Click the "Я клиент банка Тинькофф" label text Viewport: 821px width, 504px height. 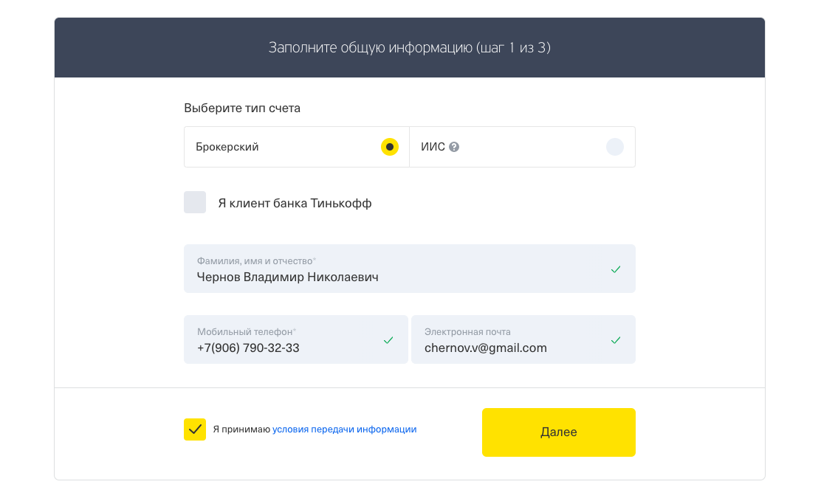[295, 203]
